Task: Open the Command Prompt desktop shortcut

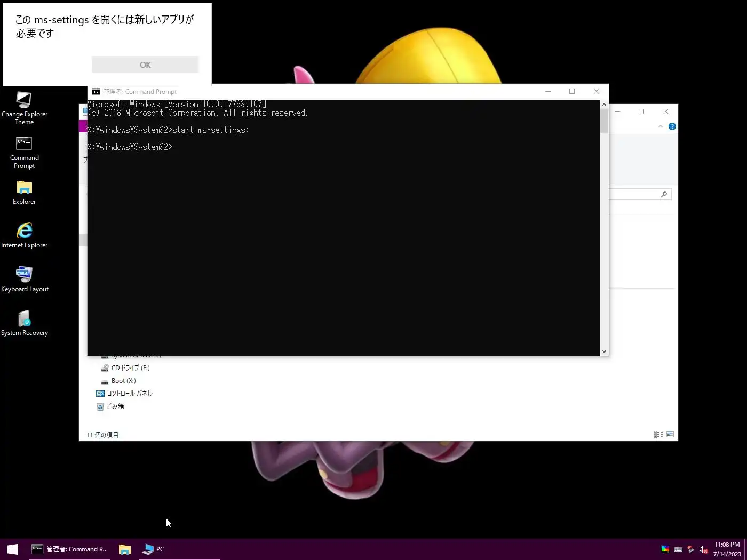Action: (24, 153)
